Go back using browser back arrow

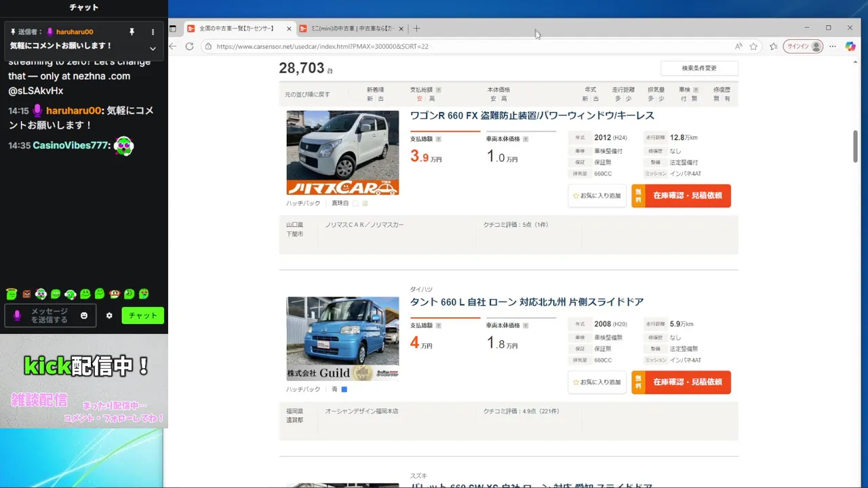173,46
